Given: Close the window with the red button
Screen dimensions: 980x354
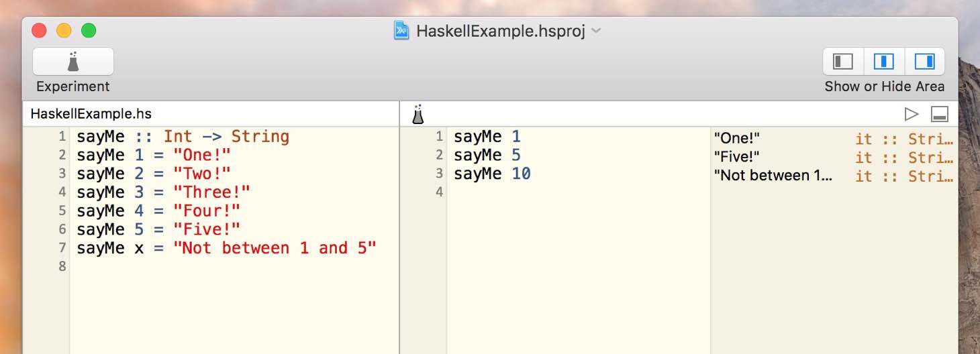Looking at the screenshot, I should pyautogui.click(x=39, y=31).
